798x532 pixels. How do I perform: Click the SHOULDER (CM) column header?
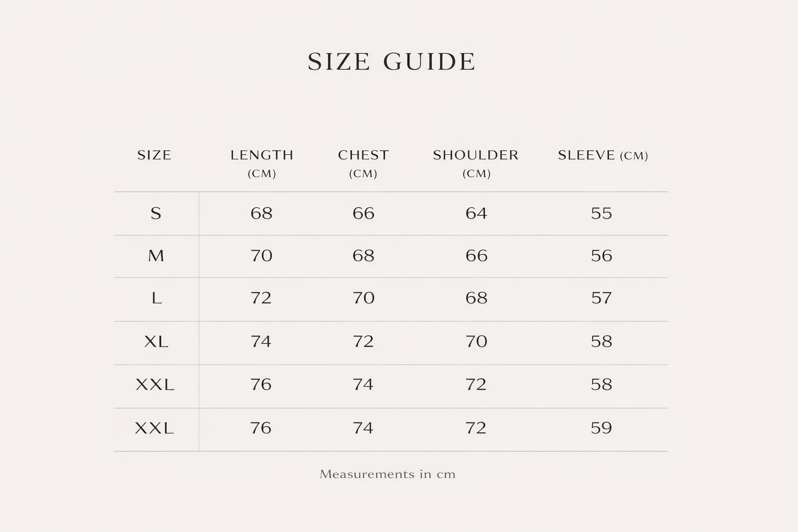(476, 164)
